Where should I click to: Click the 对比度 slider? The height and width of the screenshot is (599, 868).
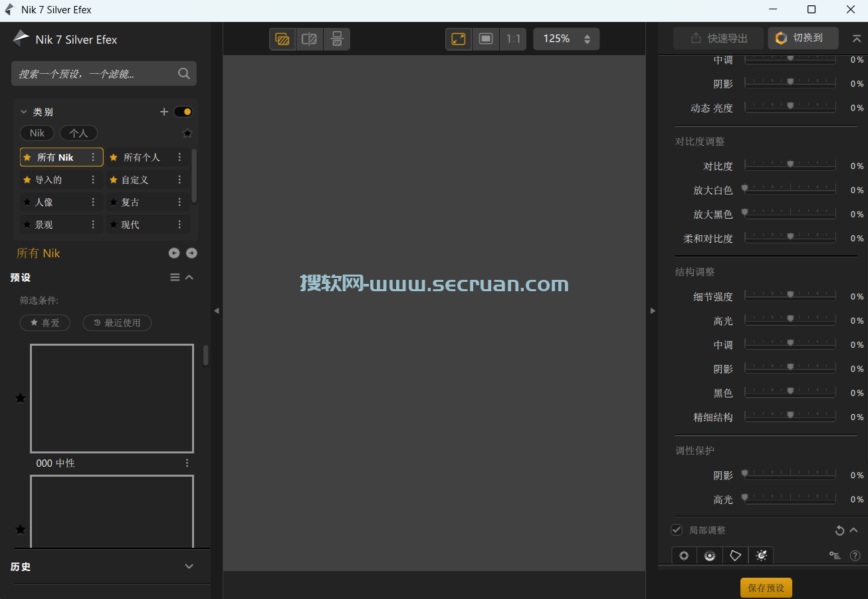[790, 165]
